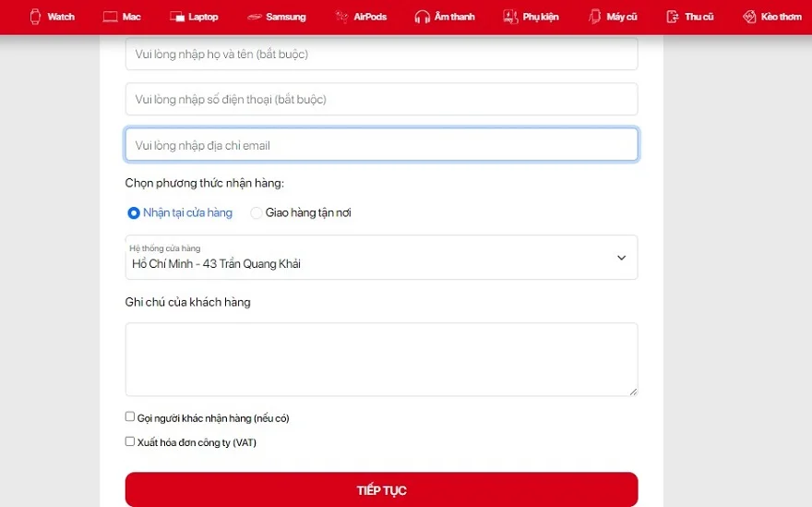Image resolution: width=812 pixels, height=507 pixels.
Task: Select Nhận tại cửa hàng radio option
Action: [134, 213]
